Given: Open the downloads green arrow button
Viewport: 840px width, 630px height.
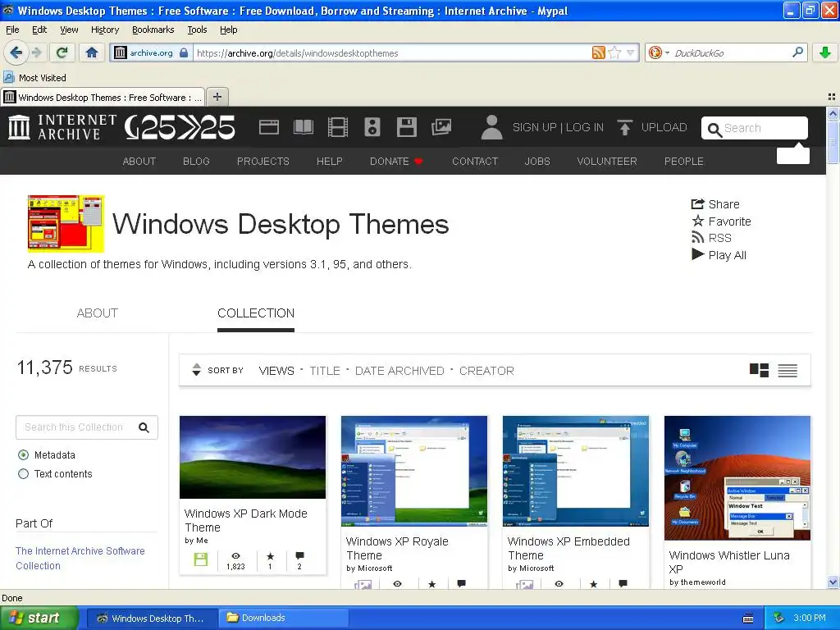Looking at the screenshot, I should tap(825, 52).
